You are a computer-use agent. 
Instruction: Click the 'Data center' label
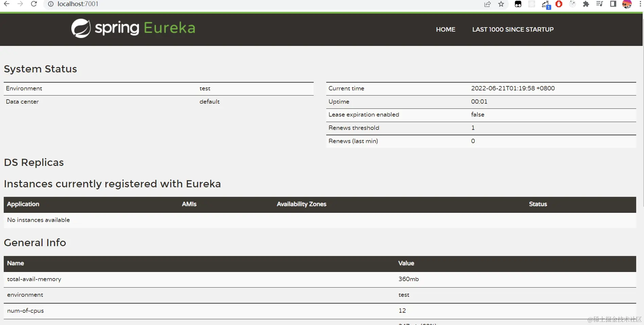pos(22,102)
